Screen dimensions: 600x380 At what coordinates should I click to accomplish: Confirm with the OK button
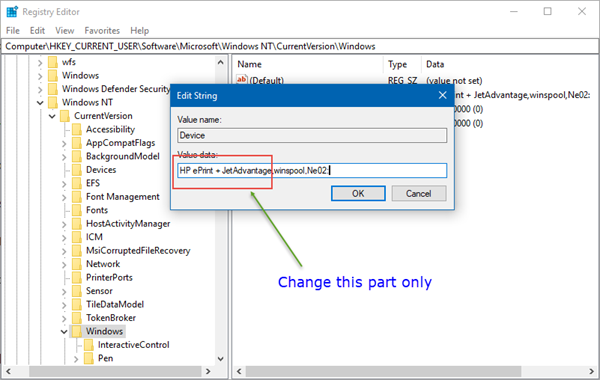[358, 194]
